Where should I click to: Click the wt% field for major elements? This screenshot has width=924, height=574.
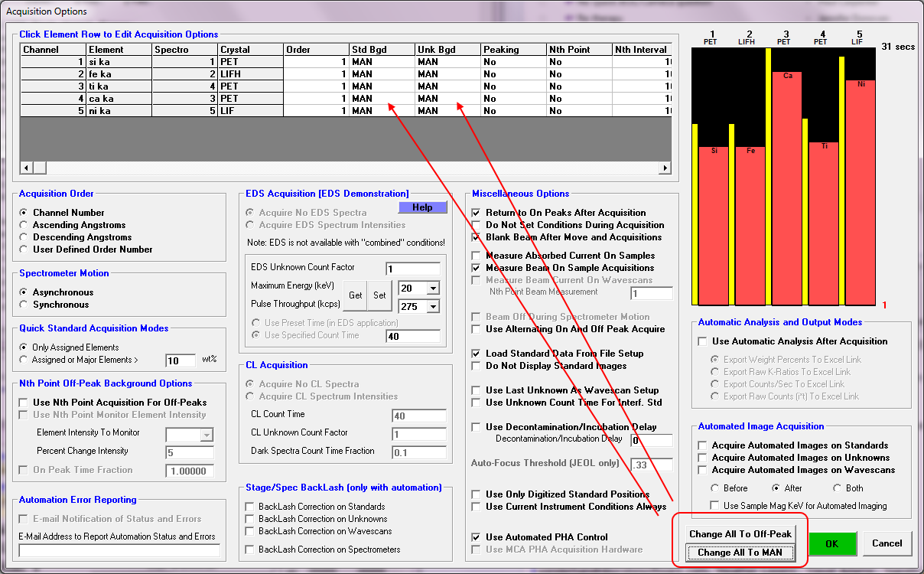pos(181,360)
